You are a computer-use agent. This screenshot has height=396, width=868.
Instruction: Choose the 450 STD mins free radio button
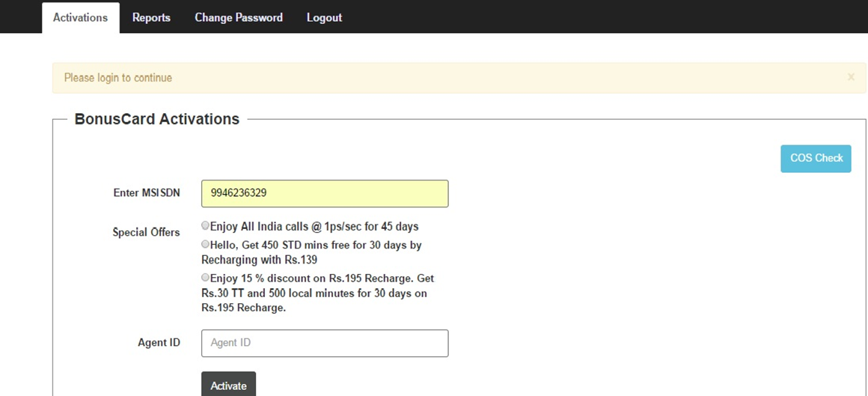click(x=205, y=244)
